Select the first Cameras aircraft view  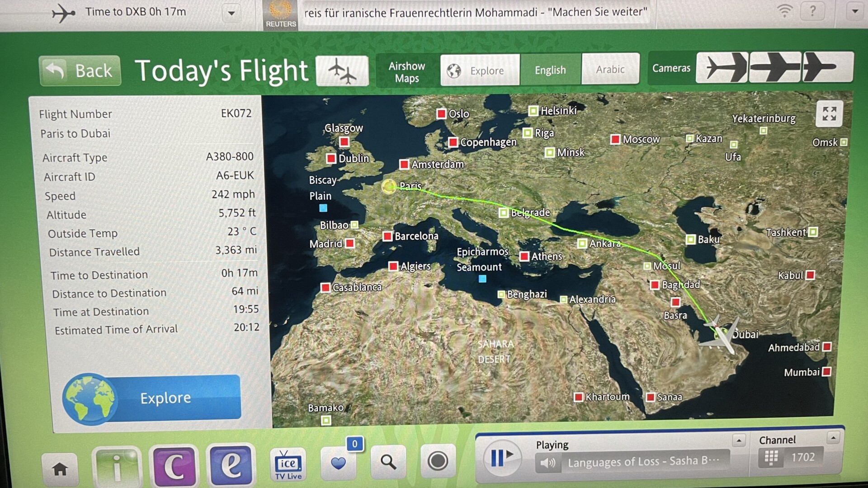click(x=722, y=68)
